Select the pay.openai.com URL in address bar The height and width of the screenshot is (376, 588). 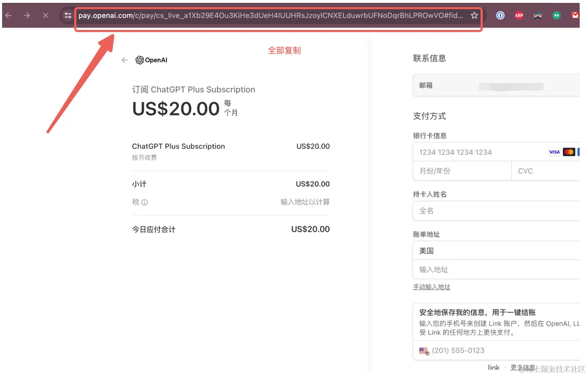(x=270, y=15)
